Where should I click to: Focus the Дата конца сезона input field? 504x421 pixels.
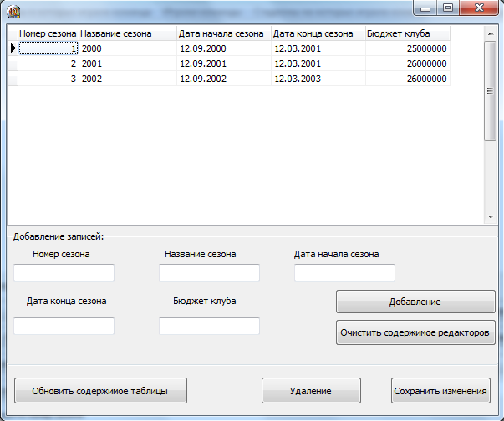click(64, 326)
